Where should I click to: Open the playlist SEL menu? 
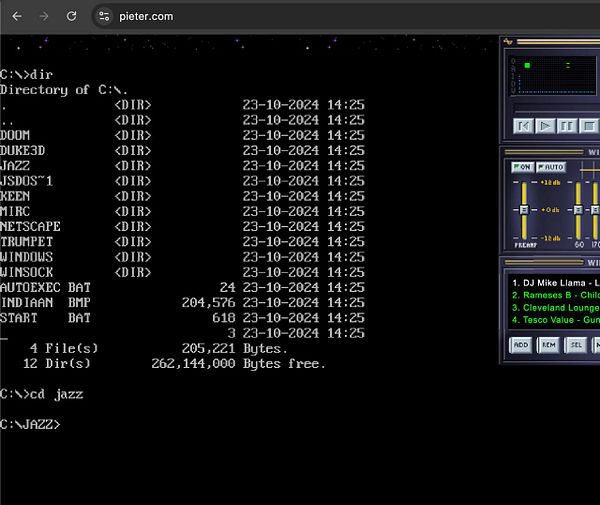(575, 344)
